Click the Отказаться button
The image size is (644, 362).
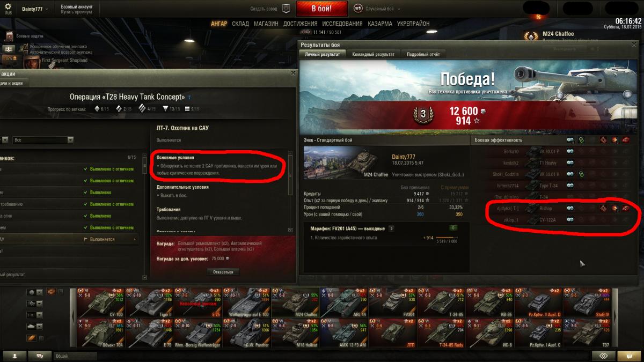[223, 272]
